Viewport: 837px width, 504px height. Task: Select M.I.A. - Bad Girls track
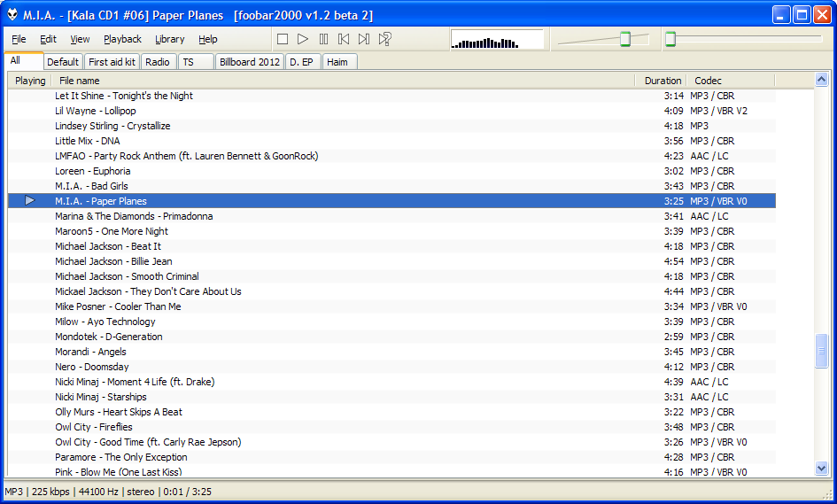coord(391,186)
